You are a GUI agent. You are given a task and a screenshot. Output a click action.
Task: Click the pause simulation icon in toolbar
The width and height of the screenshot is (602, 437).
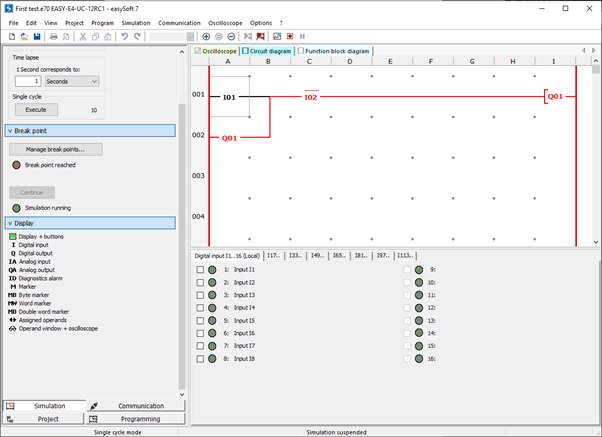pyautogui.click(x=302, y=36)
